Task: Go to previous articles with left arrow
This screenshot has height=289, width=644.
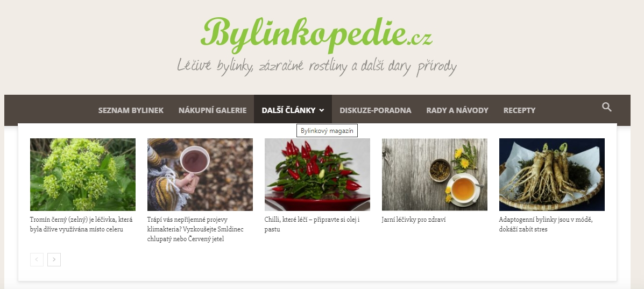Action: tap(37, 259)
